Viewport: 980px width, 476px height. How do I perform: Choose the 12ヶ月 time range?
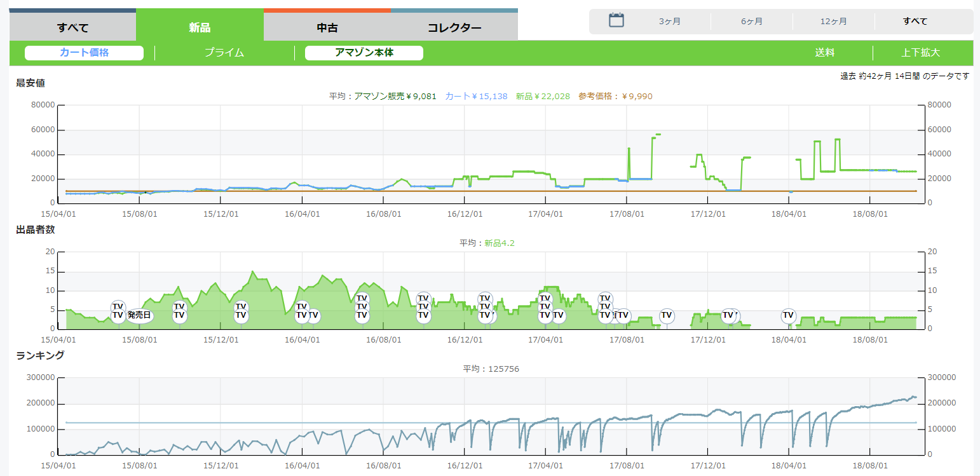(833, 22)
